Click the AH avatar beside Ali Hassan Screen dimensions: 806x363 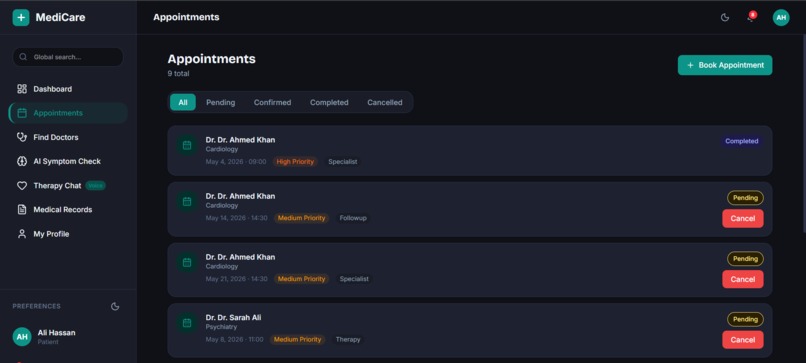(22, 337)
